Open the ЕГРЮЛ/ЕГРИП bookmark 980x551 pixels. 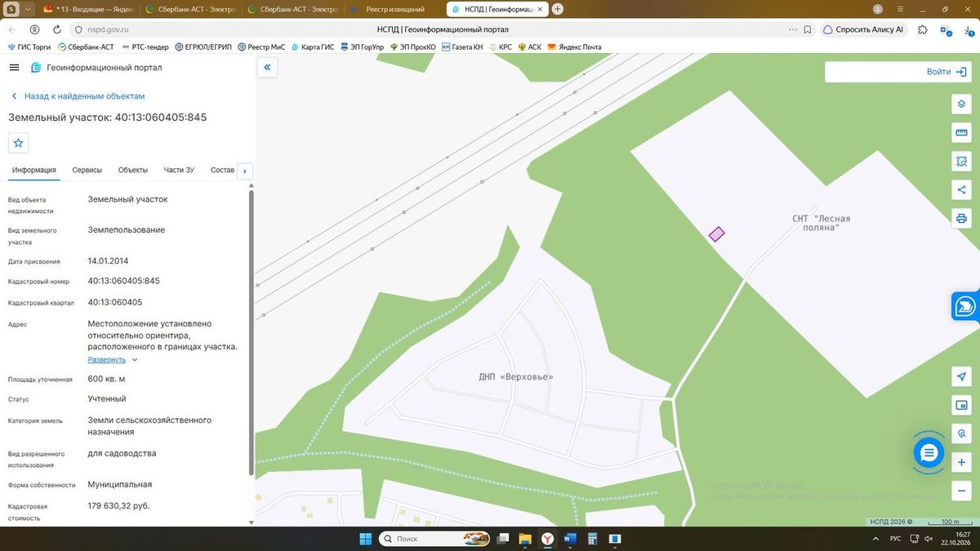click(x=204, y=47)
